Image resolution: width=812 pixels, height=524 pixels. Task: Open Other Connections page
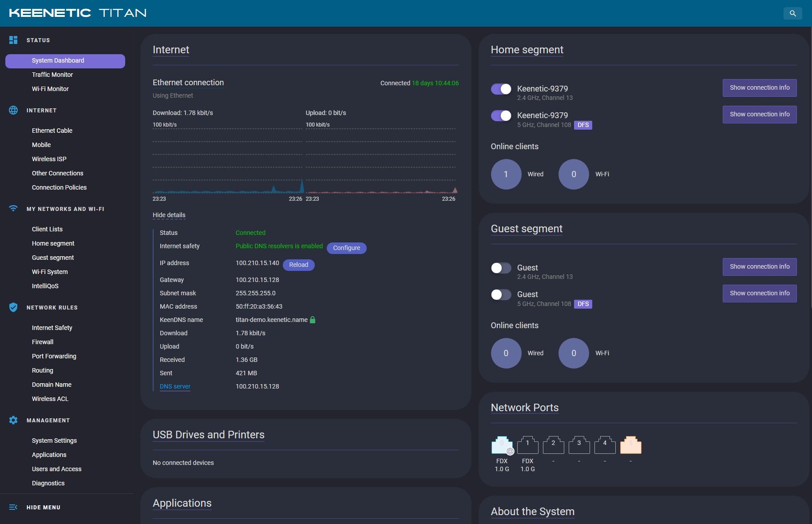point(58,173)
